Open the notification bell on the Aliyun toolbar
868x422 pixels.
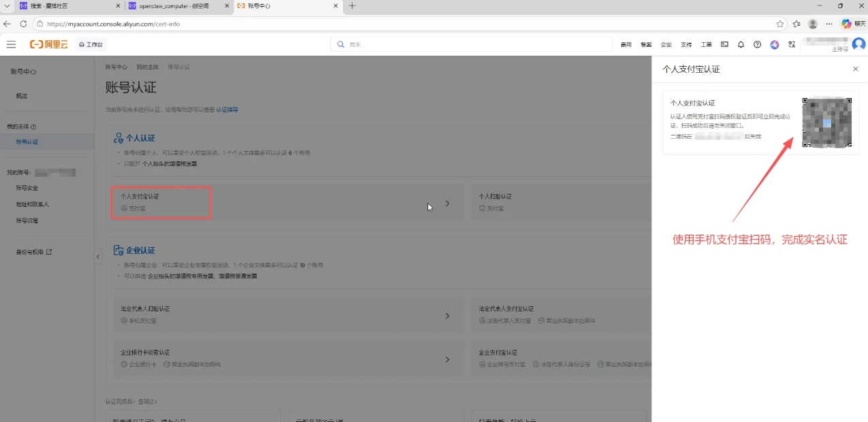740,44
